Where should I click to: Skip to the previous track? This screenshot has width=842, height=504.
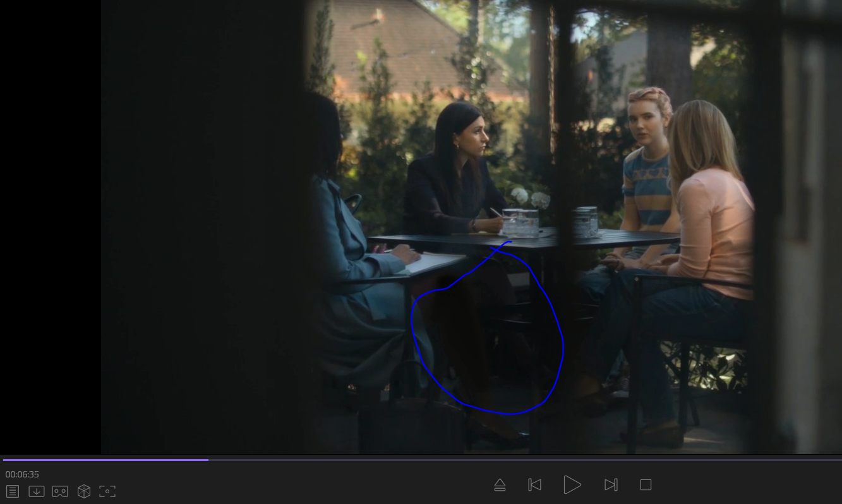coord(534,484)
